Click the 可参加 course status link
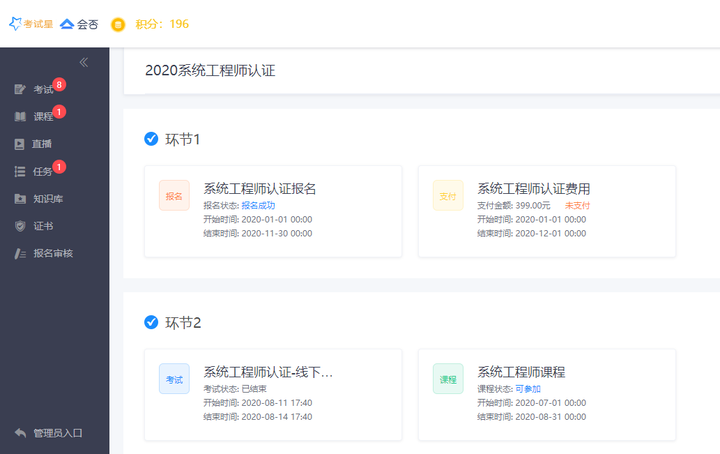Viewport: 720px width, 454px height. [528, 389]
